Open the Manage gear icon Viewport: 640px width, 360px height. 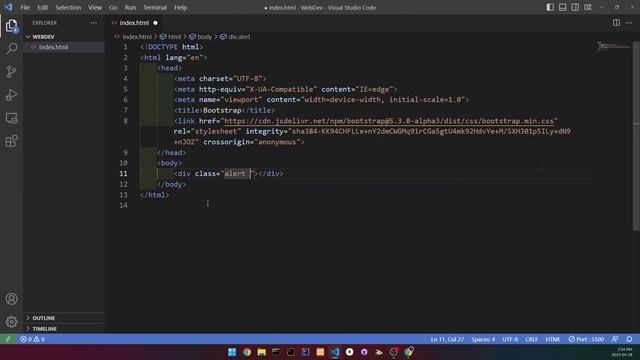[x=11, y=322]
